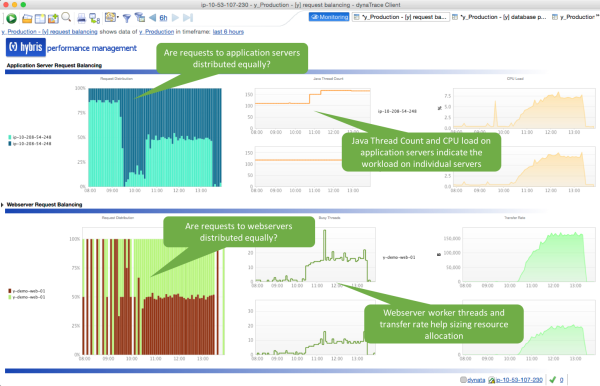Click the Java Thread Count top chart
The height and width of the screenshot is (386, 600).
[x=313, y=109]
